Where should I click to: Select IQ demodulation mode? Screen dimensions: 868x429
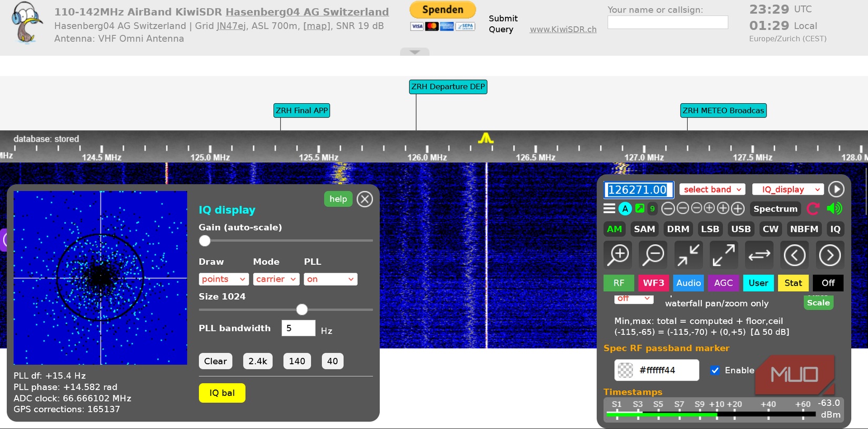(x=835, y=229)
